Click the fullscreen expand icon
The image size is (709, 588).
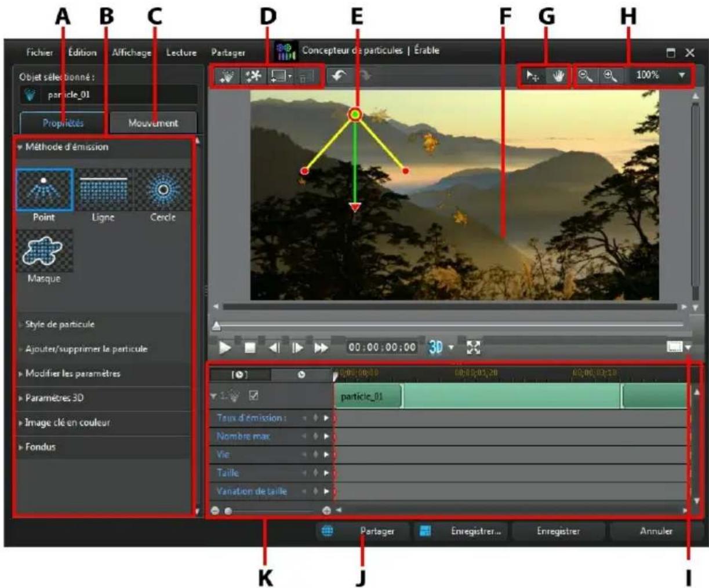(x=474, y=346)
